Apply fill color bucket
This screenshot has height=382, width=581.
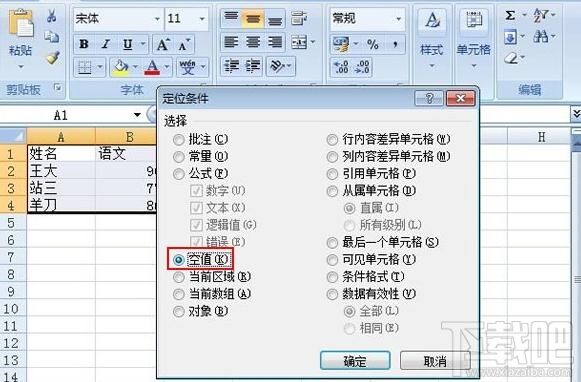[x=120, y=67]
